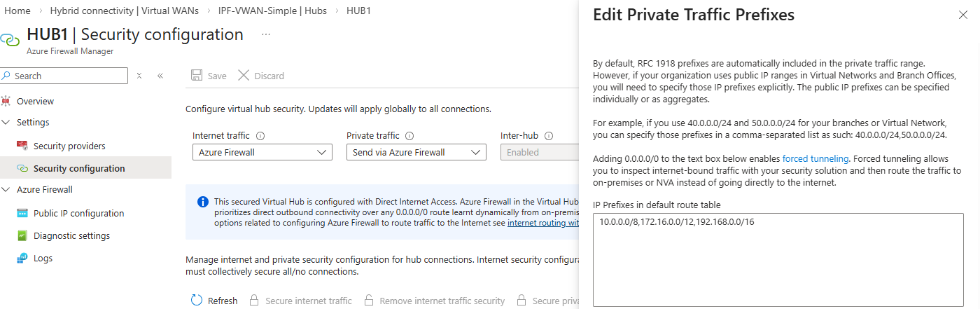Collapse the sidebar with double-chevron icon
Viewport: 980px width, 309px height.
coord(160,76)
